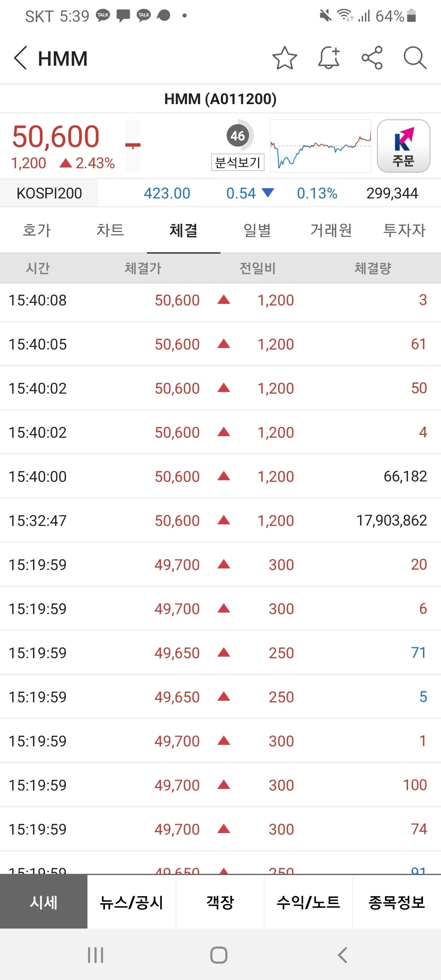
Task: Open the 종목정보 bottom section
Action: pyautogui.click(x=396, y=902)
